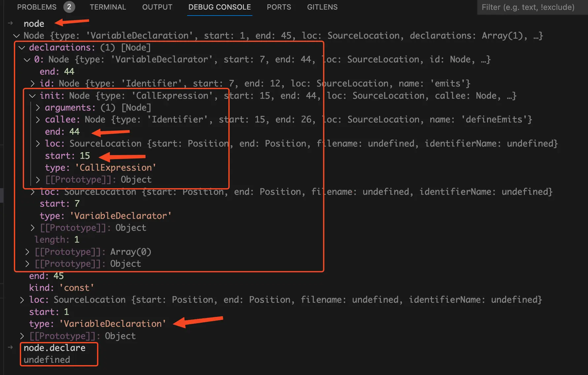Expand the callee defineEmits node
Screen dimensions: 588x375
tap(37, 119)
